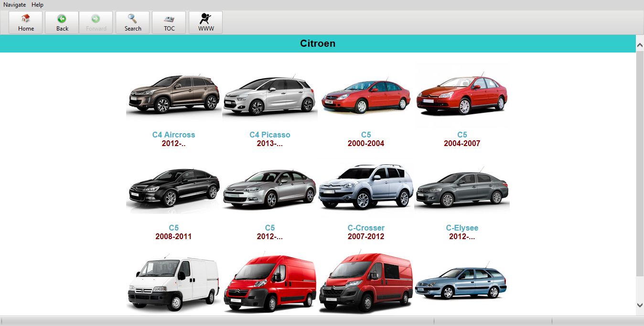Select the C-Crosser SUV image
The image size is (644, 326).
click(x=366, y=187)
